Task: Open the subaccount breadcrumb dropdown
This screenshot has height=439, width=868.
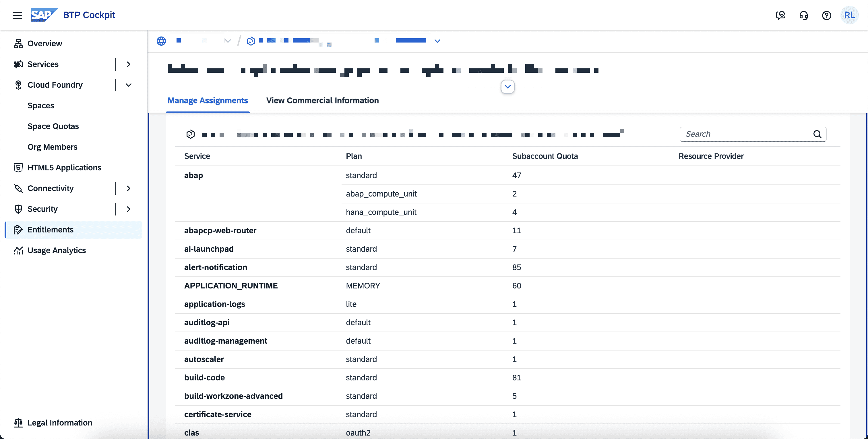Action: 437,41
